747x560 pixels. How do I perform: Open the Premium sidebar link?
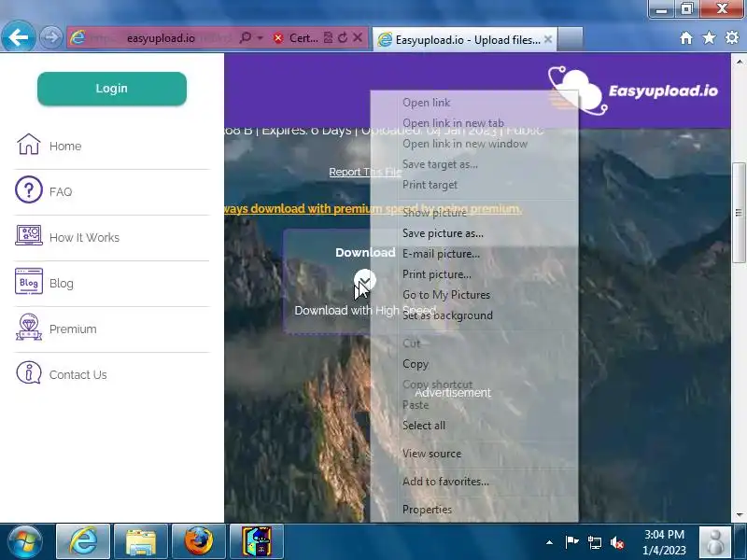(x=73, y=329)
